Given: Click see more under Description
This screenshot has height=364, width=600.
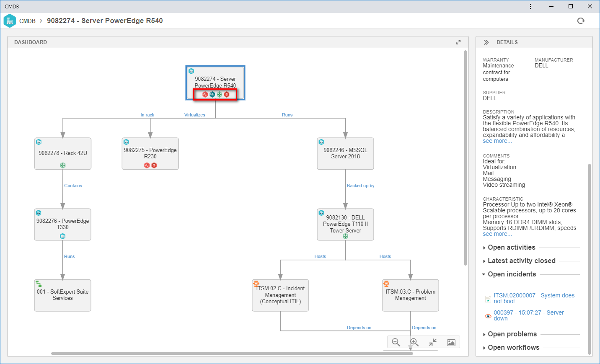Looking at the screenshot, I should 497,141.
